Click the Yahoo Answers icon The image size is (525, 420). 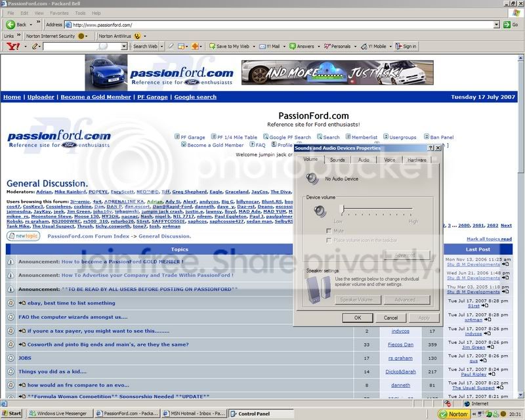click(x=293, y=46)
